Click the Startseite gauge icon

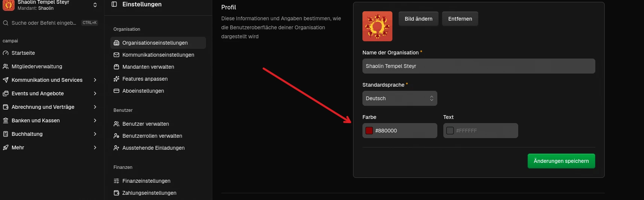[6, 53]
